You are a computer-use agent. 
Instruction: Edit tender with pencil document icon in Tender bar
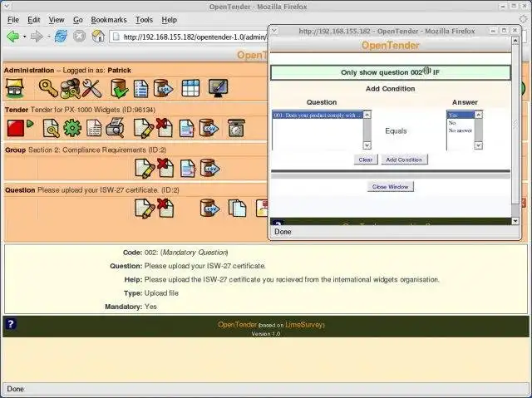tap(144, 129)
